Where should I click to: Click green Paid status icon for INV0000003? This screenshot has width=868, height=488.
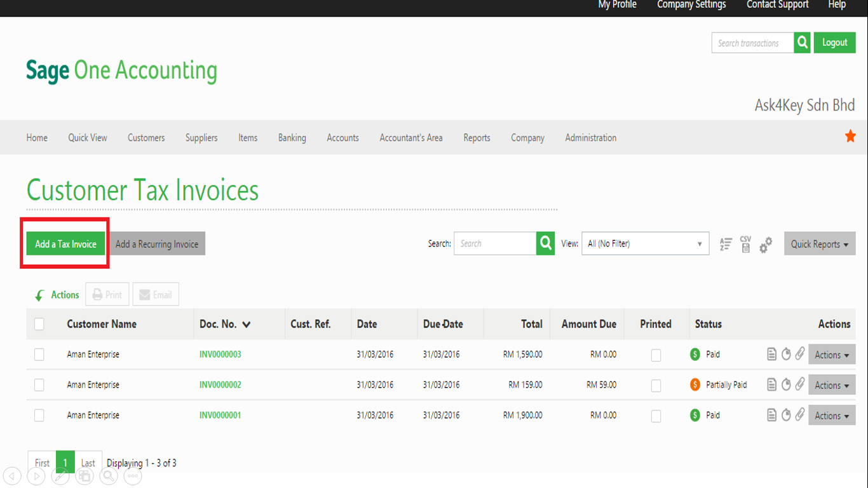695,355
